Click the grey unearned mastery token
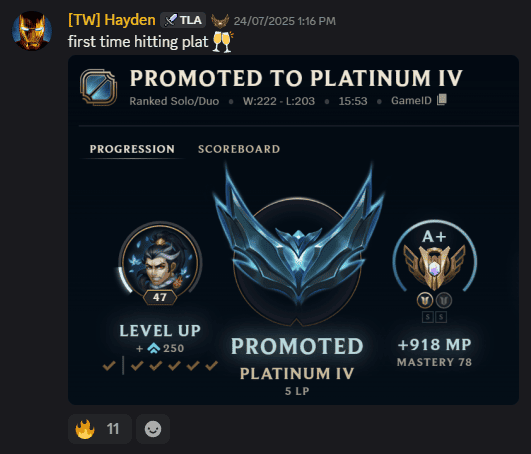Screen dimensions: 531x454 444,300
